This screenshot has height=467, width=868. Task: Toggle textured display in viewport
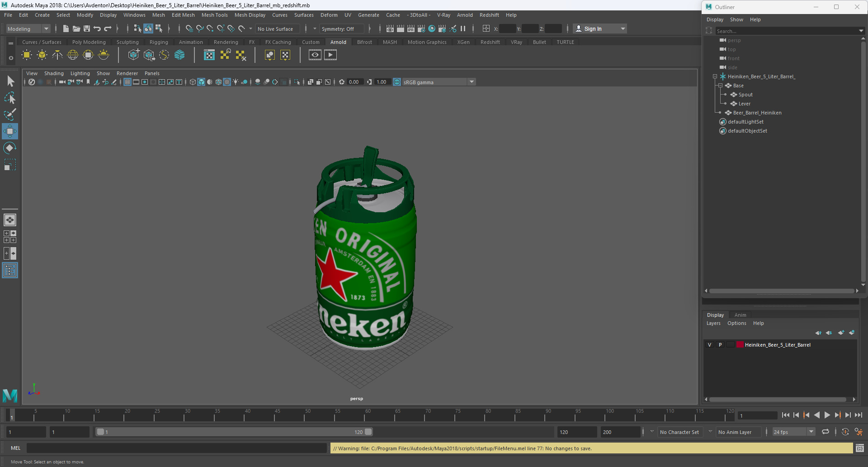tap(227, 82)
